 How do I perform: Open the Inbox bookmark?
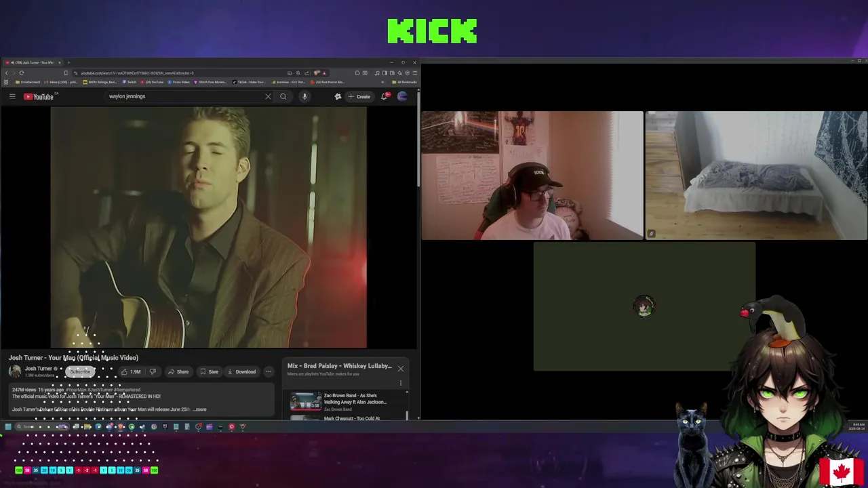pyautogui.click(x=61, y=82)
